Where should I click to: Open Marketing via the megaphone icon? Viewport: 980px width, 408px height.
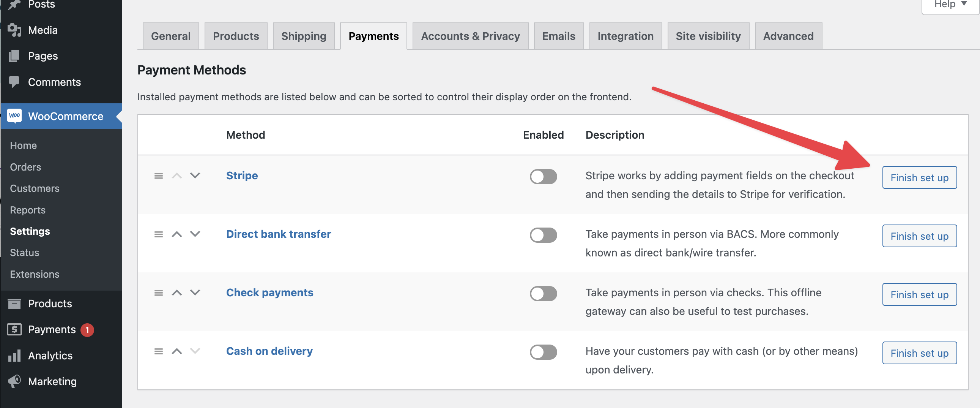14,381
